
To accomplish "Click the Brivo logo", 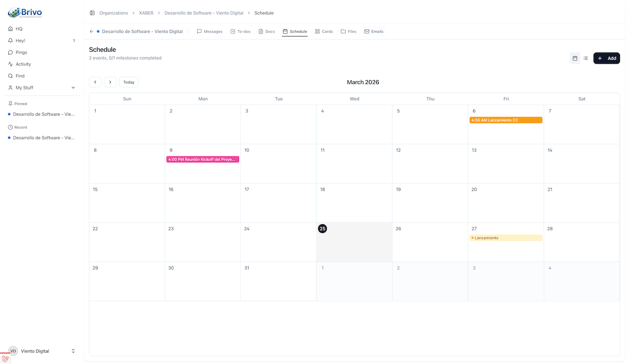I will coord(25,13).
